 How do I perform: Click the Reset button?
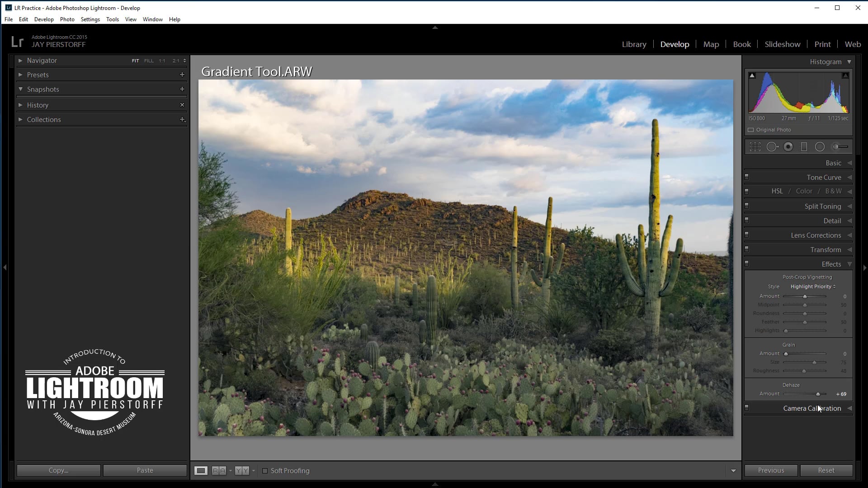pos(826,470)
